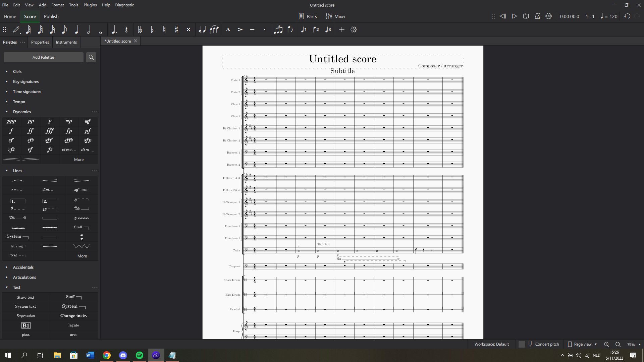The width and height of the screenshot is (644, 362).
Task: Collapse the Dynamics palette
Action: pos(7,112)
